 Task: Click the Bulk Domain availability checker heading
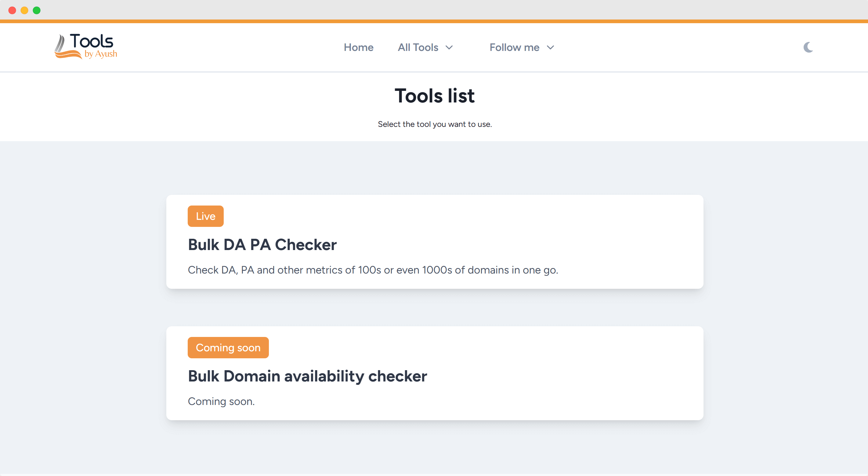point(307,376)
